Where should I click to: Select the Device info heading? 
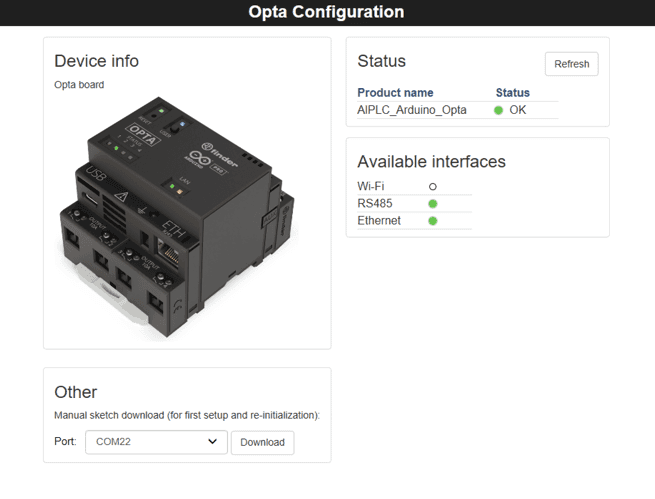97,61
